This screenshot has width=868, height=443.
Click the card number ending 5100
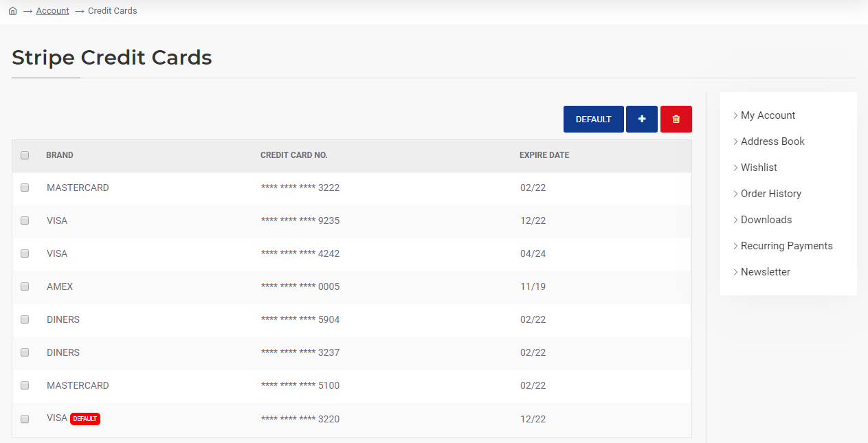(300, 385)
